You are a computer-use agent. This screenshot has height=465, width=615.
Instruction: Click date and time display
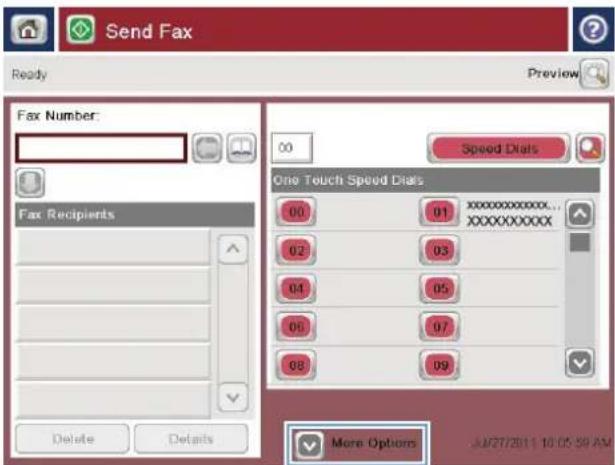(541, 443)
